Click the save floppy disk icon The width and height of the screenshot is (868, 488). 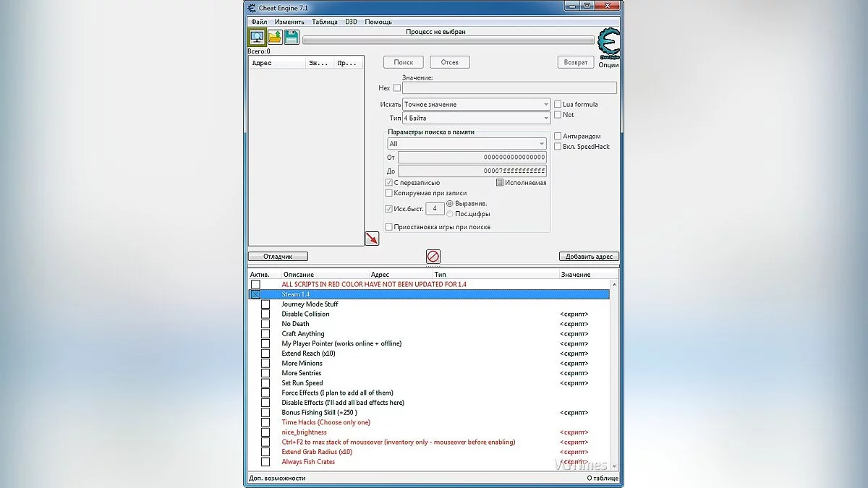[x=292, y=37]
